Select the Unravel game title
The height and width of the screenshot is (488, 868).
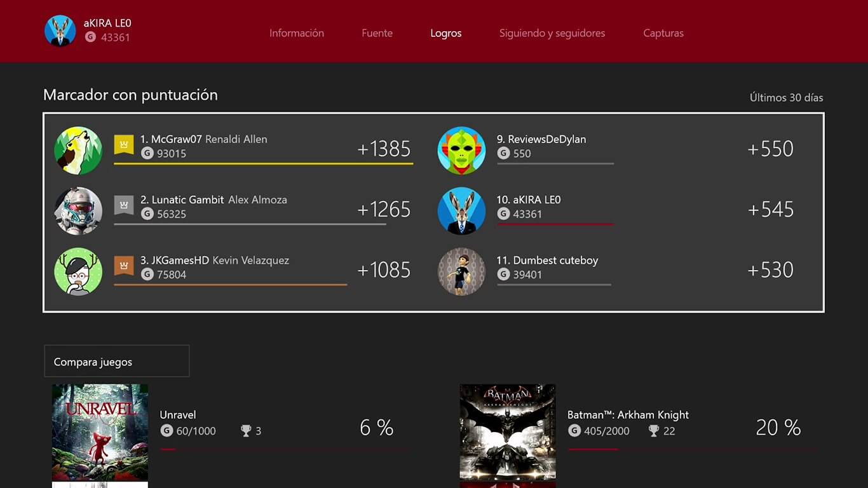point(178,414)
